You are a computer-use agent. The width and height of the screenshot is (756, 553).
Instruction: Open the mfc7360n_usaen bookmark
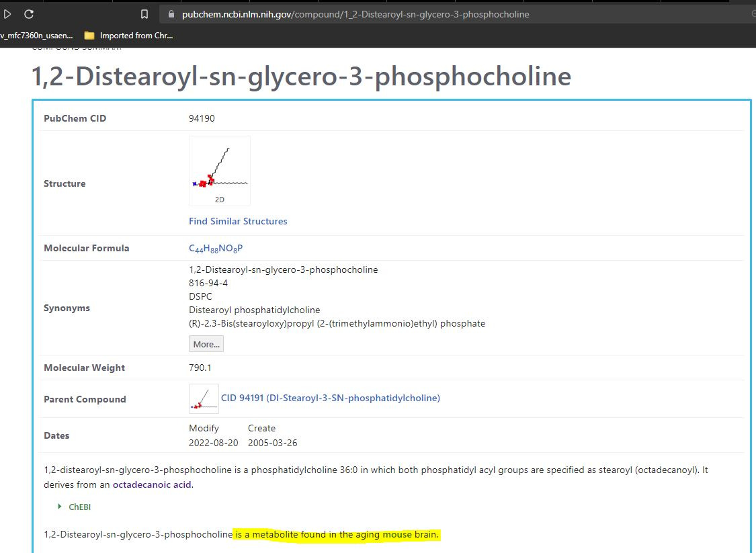pyautogui.click(x=37, y=35)
